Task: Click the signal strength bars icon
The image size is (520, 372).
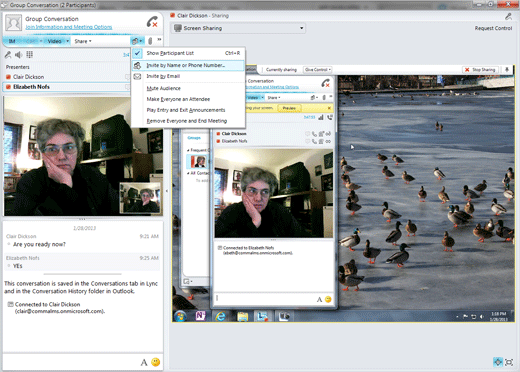Action: pyautogui.click(x=321, y=117)
